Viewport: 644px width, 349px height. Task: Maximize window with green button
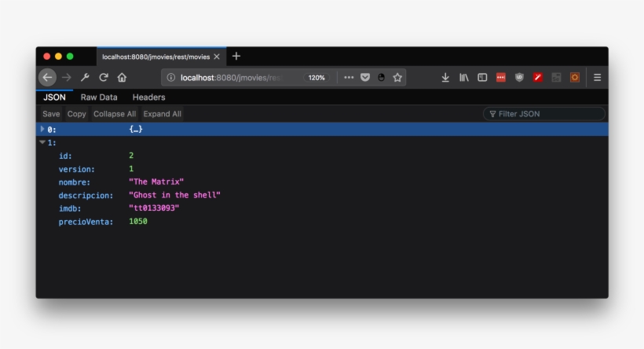[70, 57]
